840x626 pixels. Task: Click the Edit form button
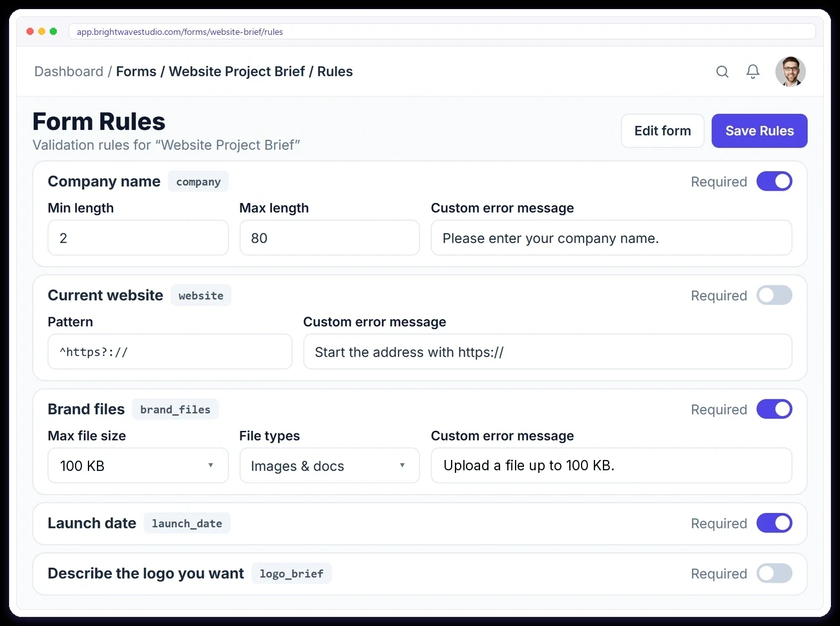tap(662, 130)
